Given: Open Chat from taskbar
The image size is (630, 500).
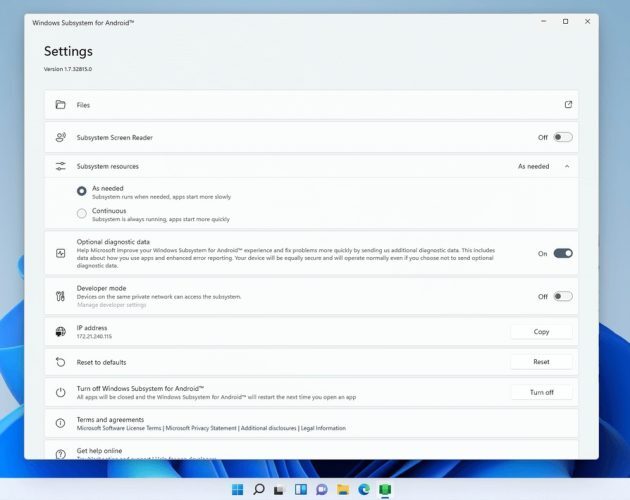Looking at the screenshot, I should point(322,490).
